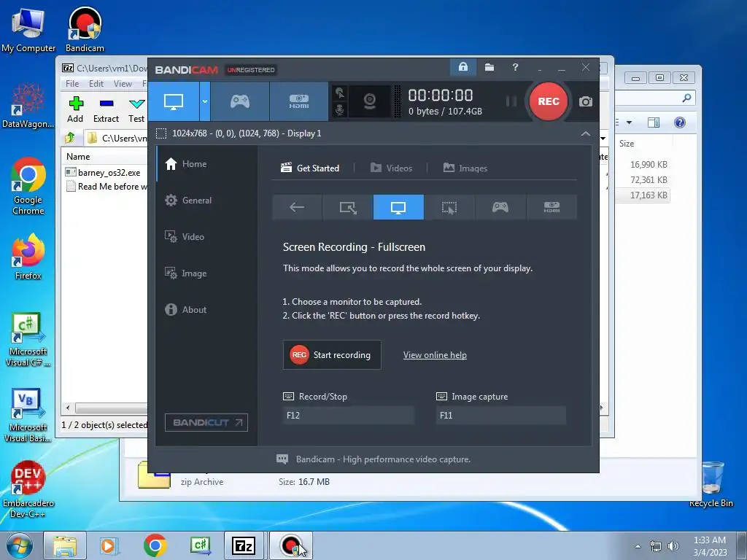Viewport: 747px width, 560px height.
Task: Show hidden tray icons arrow
Action: coord(638,546)
